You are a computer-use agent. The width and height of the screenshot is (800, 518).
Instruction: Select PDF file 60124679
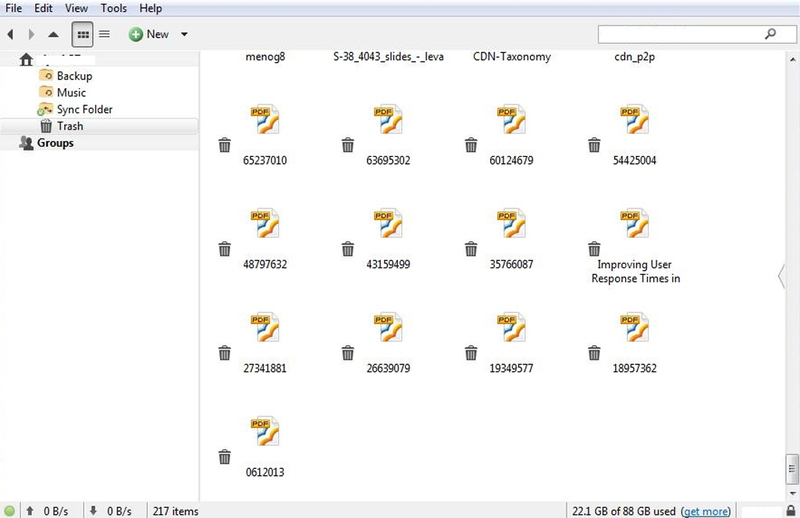tap(511, 135)
